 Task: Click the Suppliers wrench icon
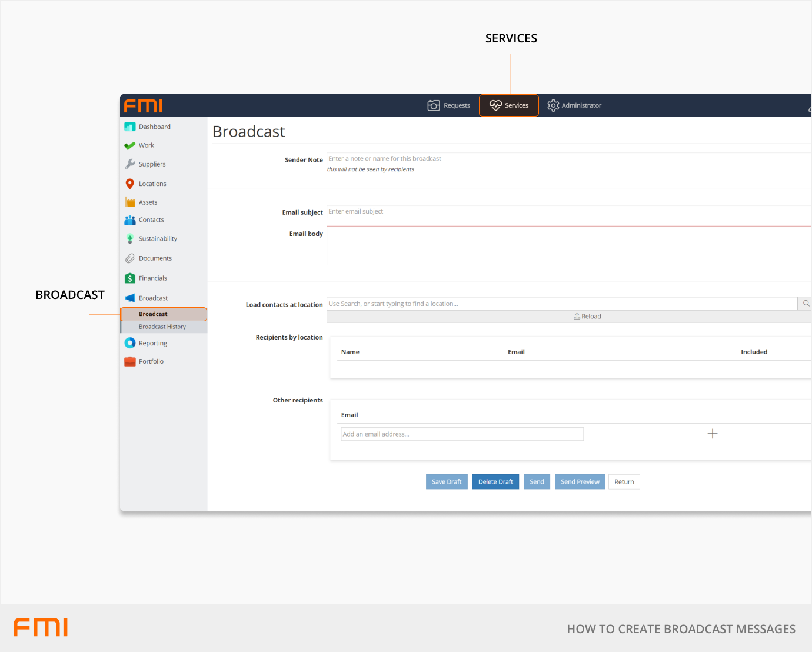click(x=130, y=164)
